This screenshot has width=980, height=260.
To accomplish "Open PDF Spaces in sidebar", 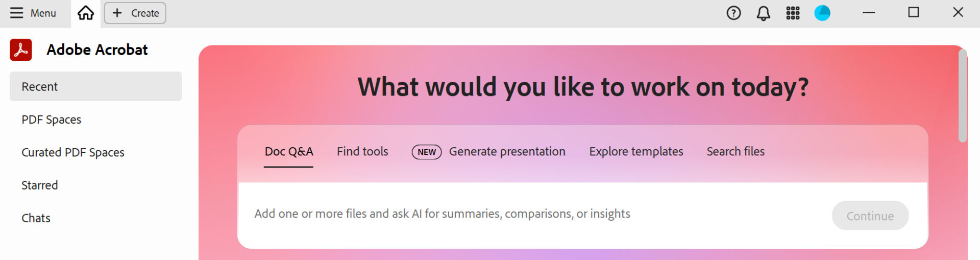I will click(52, 120).
